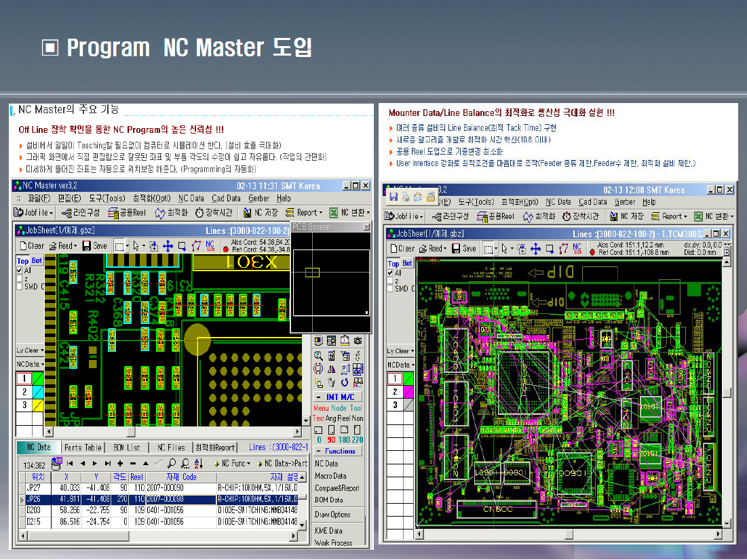Delete record with the minus icon

[x=133, y=463]
